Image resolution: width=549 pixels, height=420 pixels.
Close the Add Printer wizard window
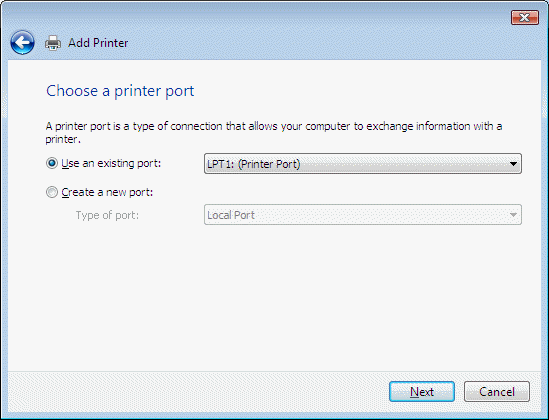524,18
